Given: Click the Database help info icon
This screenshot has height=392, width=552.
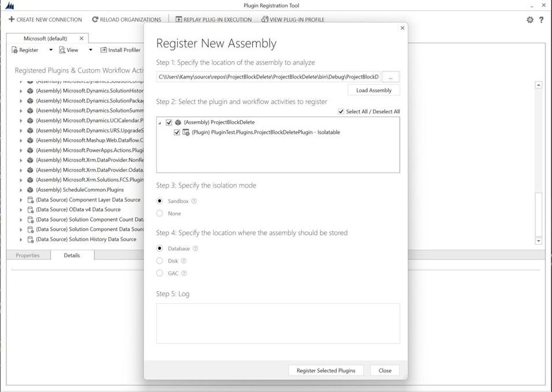Looking at the screenshot, I should (x=195, y=248).
